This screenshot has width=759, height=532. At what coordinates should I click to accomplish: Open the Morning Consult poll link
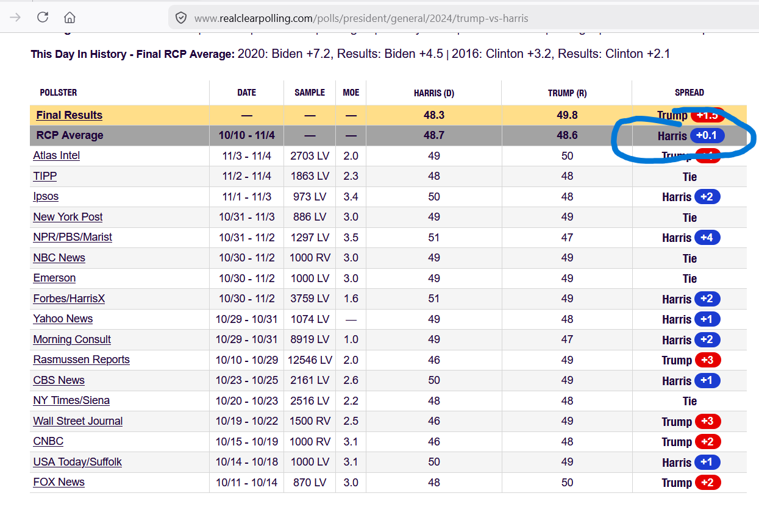point(72,339)
